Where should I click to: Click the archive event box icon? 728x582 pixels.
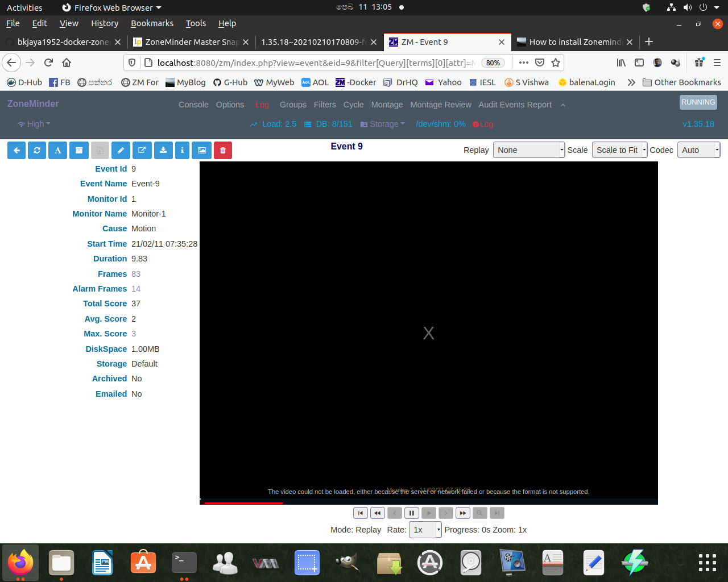(79, 151)
